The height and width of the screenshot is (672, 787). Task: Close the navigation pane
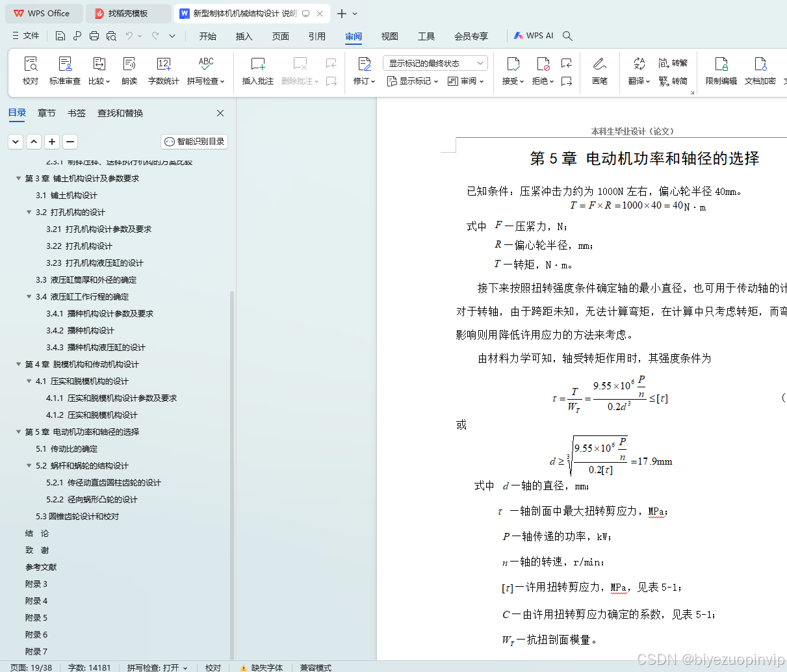click(x=220, y=113)
